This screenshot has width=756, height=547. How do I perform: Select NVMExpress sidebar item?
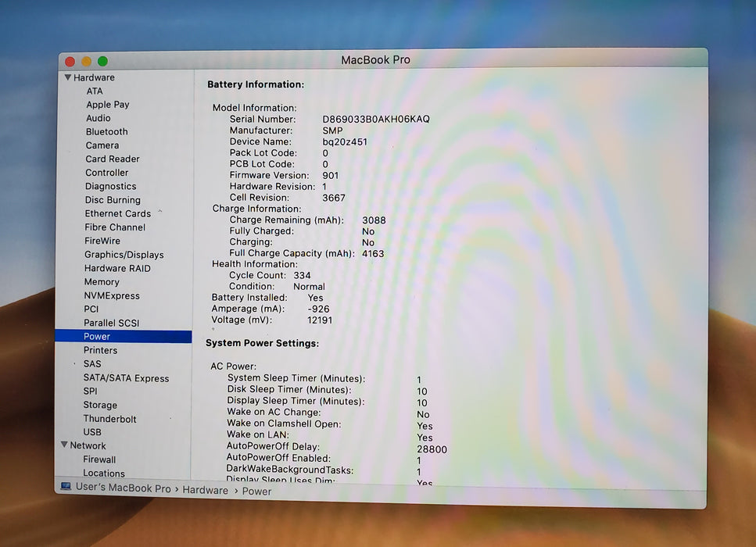click(112, 295)
